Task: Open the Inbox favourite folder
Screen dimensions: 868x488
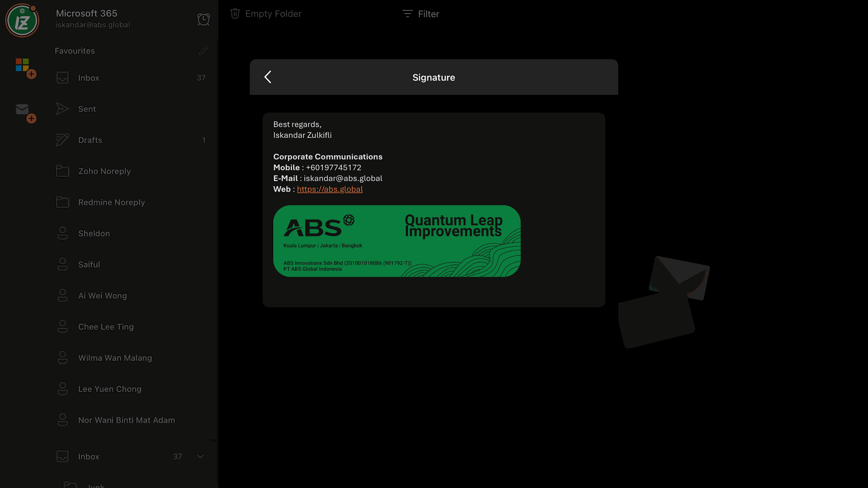Action: pos(89,78)
